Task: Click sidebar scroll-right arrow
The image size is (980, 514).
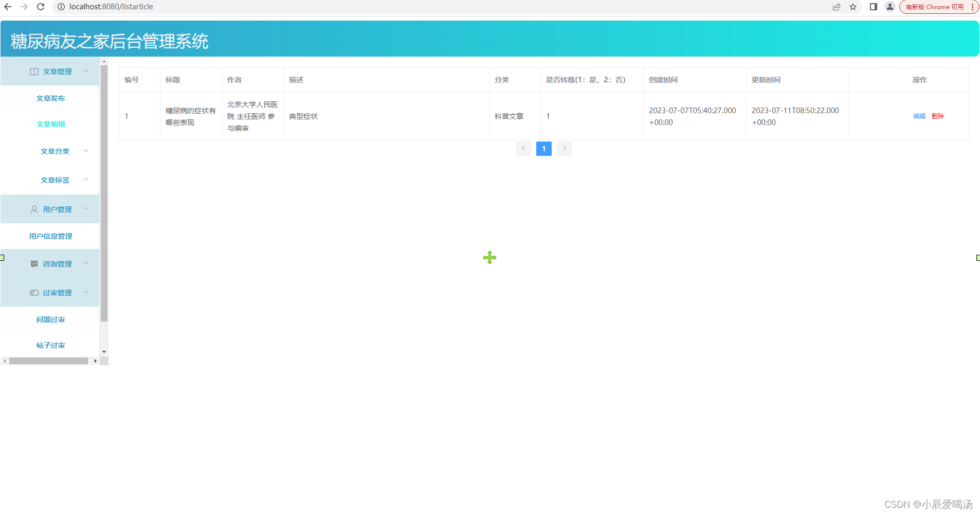Action: [x=95, y=361]
